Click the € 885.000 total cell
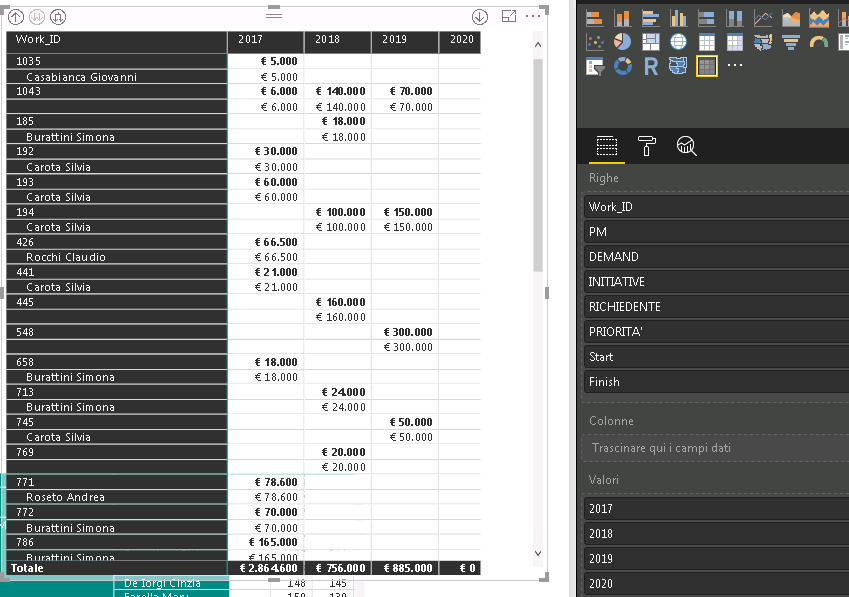Screen dimensions: 849x597 point(405,568)
